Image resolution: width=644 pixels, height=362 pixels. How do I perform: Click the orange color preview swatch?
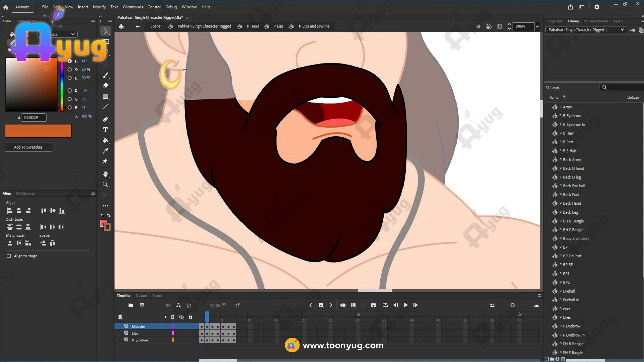pyautogui.click(x=38, y=131)
